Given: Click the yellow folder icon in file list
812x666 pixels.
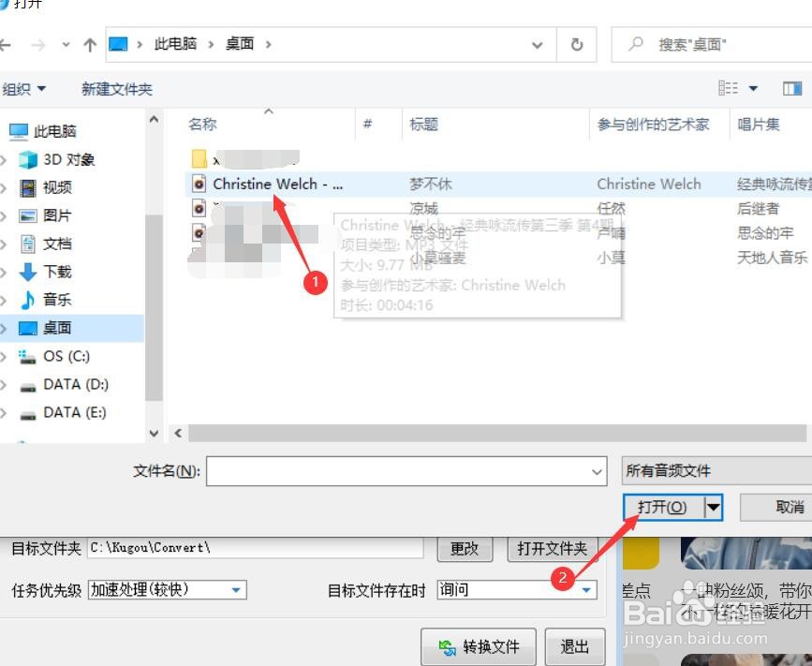Looking at the screenshot, I should click(x=199, y=159).
